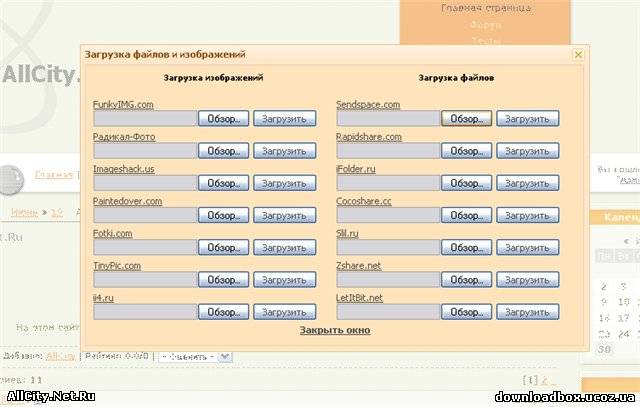Upload to iFolder.ru with Загрузить
Viewport: 640px width, 407px height.
(x=528, y=183)
